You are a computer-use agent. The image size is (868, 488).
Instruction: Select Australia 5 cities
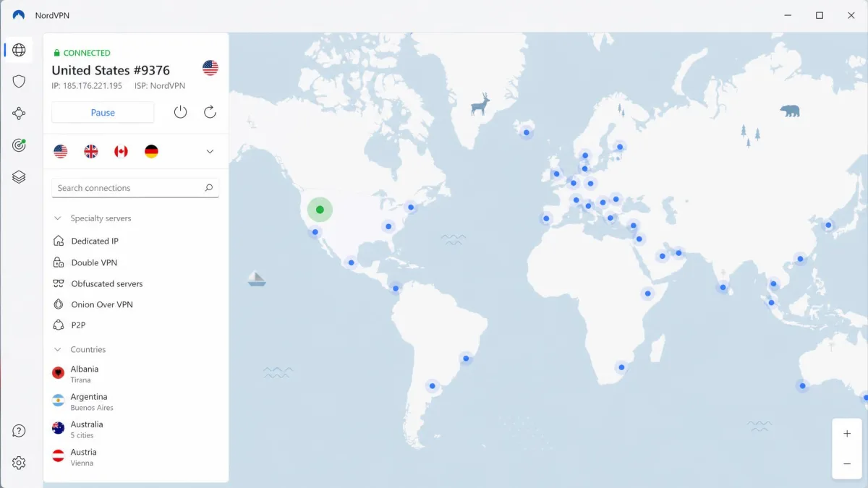(136, 429)
